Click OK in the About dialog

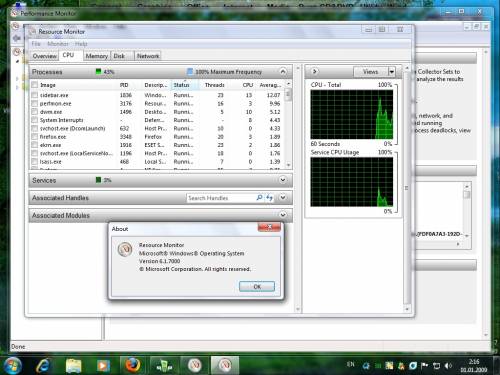click(x=257, y=286)
